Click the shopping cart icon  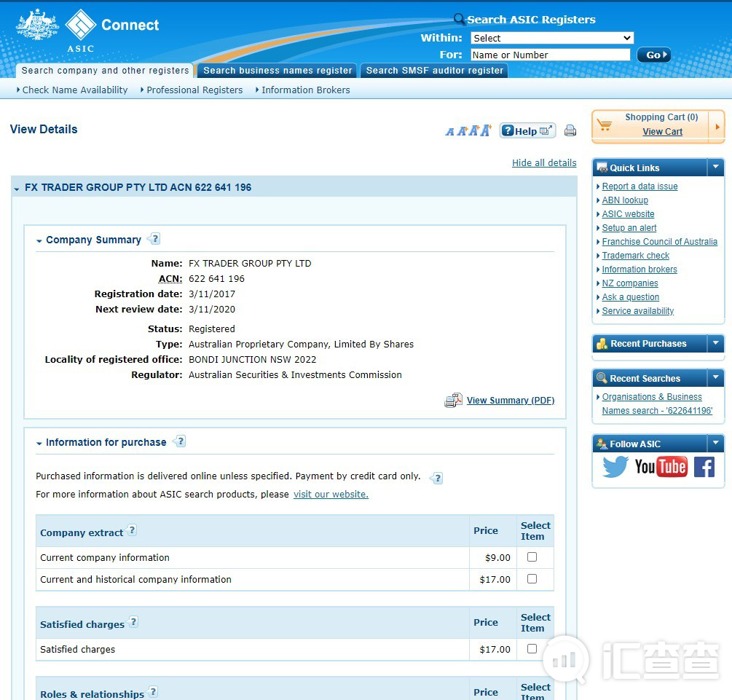[x=604, y=125]
